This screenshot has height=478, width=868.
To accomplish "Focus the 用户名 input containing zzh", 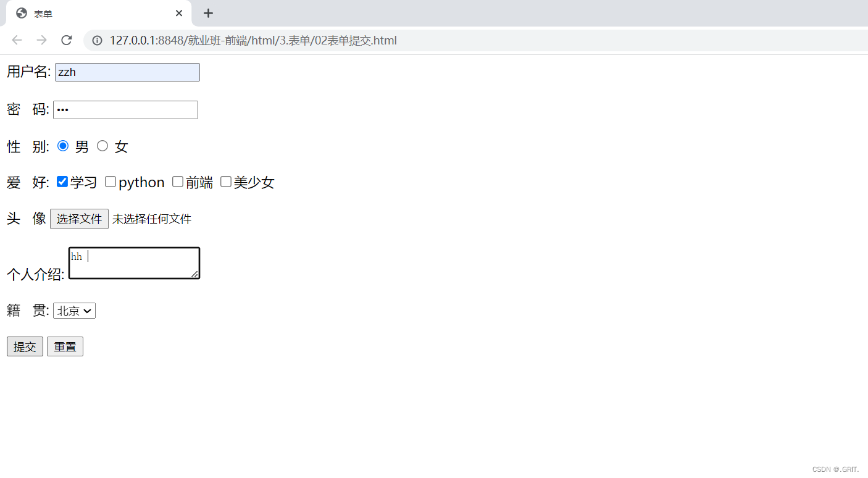I will point(127,72).
